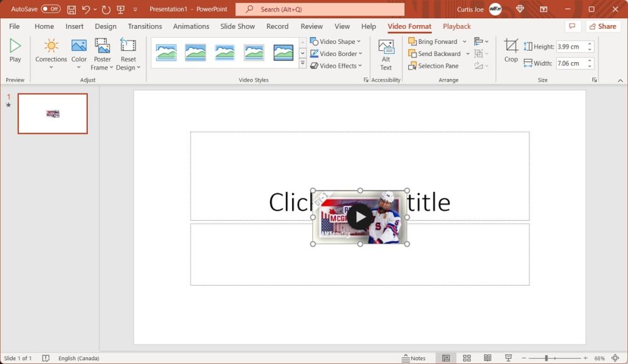The image size is (628, 364).
Task: Toggle the Notes pane in status bar
Action: [414, 358]
